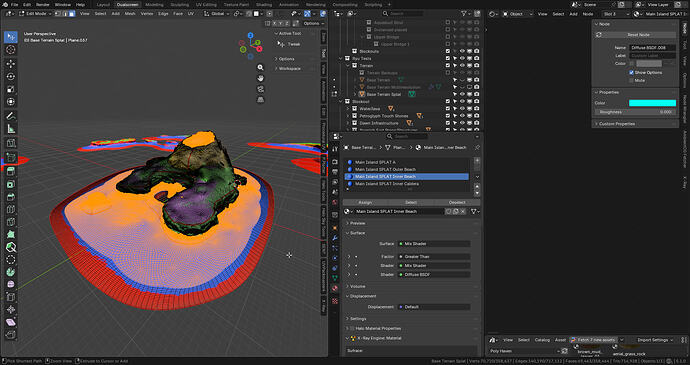The image size is (690, 365).
Task: Open the viewport Options dropdown
Action: (x=313, y=23)
